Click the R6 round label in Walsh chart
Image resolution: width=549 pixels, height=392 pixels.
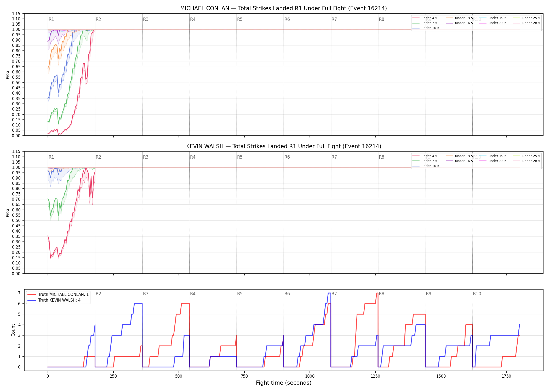287,157
